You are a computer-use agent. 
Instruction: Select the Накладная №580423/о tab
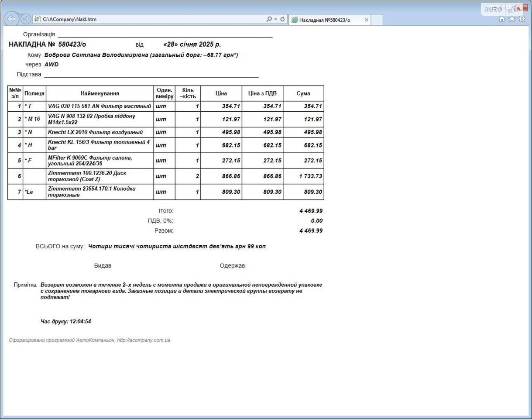pyautogui.click(x=325, y=20)
